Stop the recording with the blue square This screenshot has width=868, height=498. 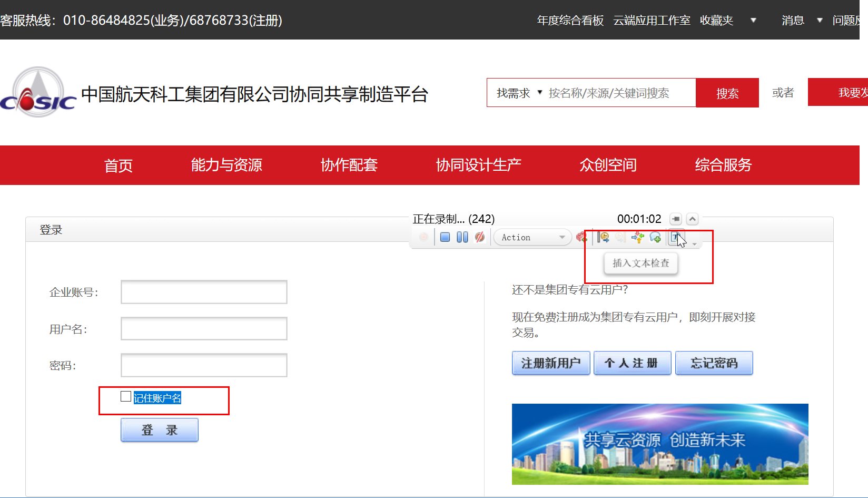point(445,237)
